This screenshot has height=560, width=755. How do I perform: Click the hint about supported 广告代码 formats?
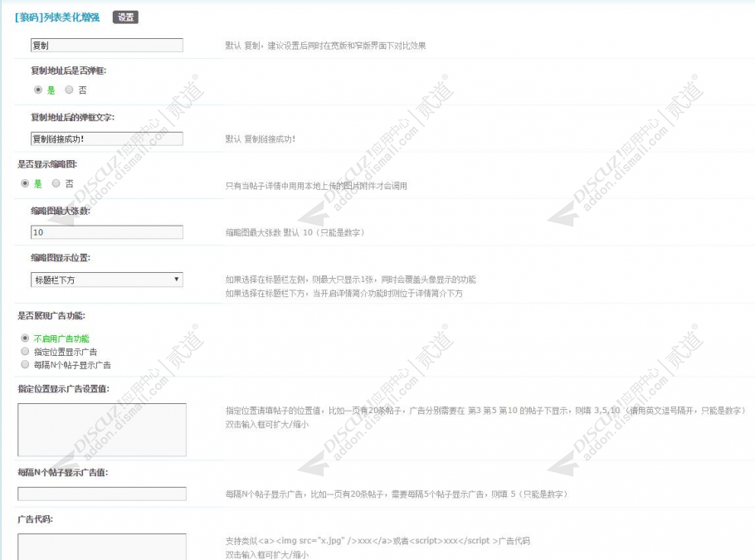coord(377,541)
